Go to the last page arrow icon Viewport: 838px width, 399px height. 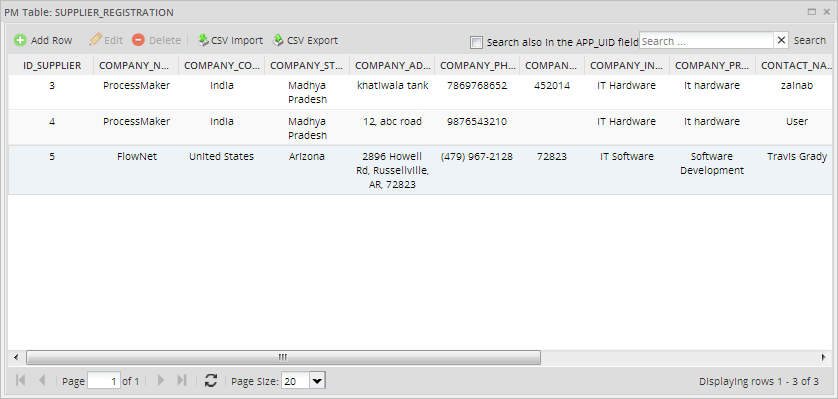click(182, 381)
